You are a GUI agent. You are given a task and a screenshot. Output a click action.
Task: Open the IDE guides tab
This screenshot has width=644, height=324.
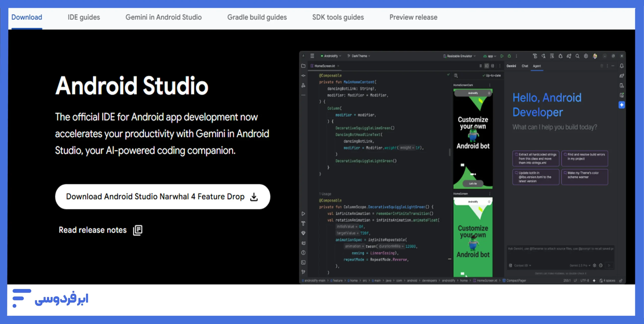click(84, 17)
